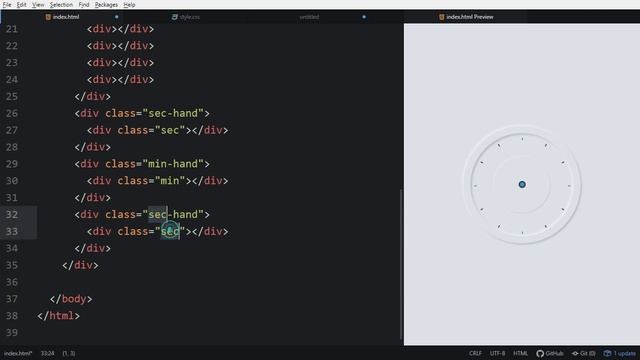Click line number 39 in the gutter
Viewport: 640px width, 360px height.
click(12, 333)
